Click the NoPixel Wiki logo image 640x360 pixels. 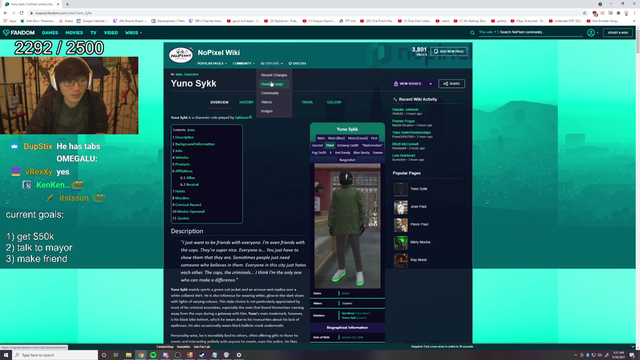(181, 56)
